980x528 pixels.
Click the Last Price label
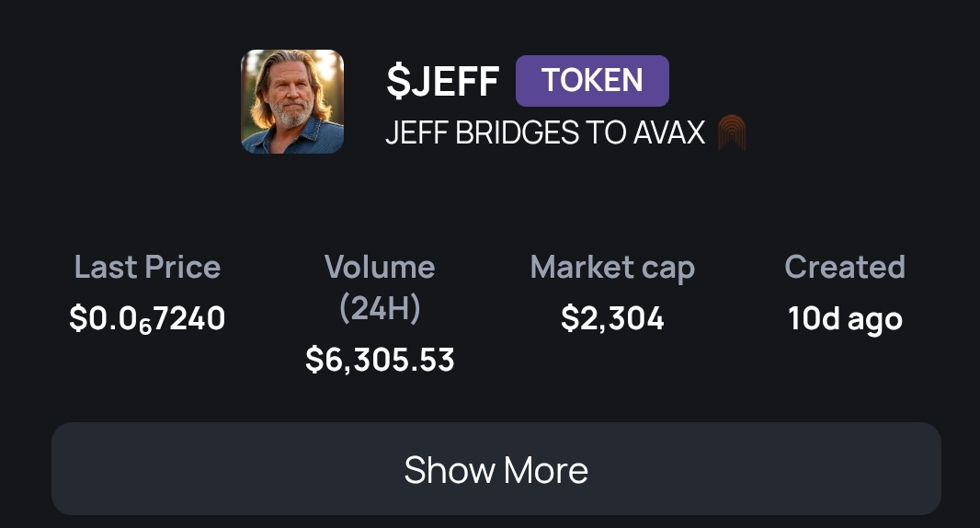[x=147, y=267]
